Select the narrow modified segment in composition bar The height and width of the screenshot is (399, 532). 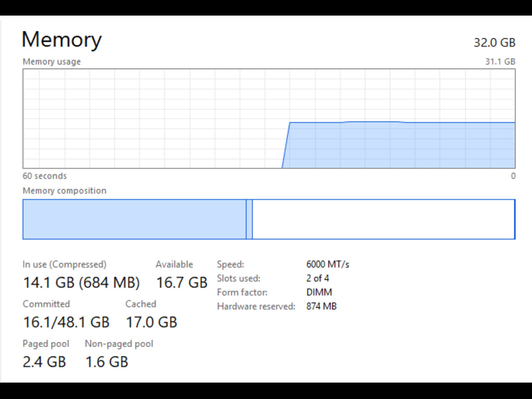(249, 219)
